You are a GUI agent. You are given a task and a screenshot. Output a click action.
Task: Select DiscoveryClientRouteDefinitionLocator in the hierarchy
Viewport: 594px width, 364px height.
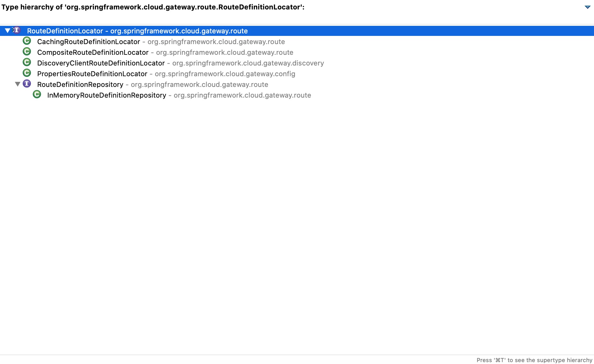(x=101, y=63)
